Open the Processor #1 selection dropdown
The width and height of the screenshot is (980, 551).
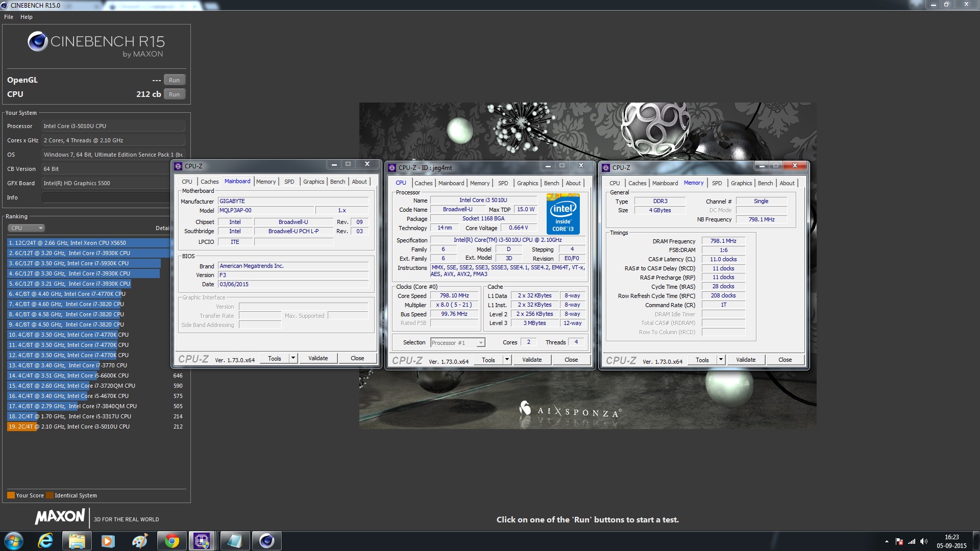pyautogui.click(x=457, y=343)
